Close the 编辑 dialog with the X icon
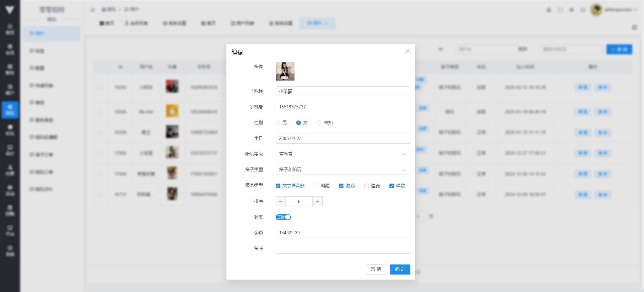This screenshot has width=644, height=292. (408, 51)
